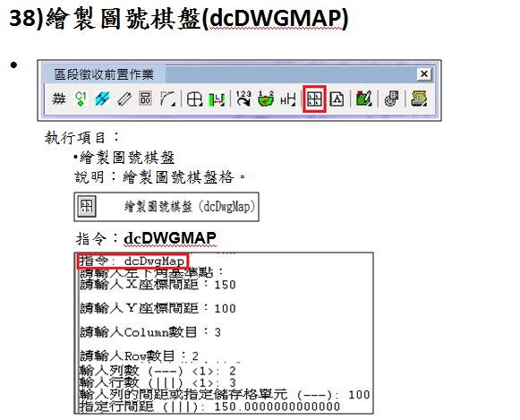Select the green C1 diamond icon
The width and height of the screenshot is (520, 420).
pos(81,99)
